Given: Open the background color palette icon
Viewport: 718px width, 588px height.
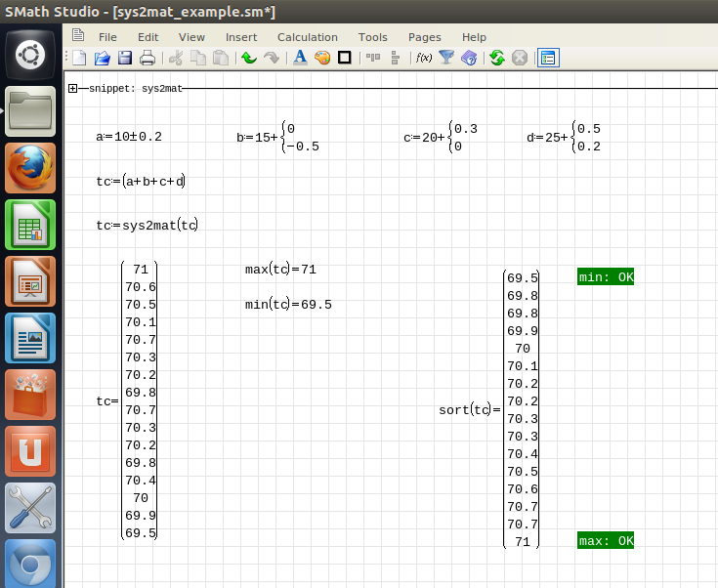Looking at the screenshot, I should (322, 58).
